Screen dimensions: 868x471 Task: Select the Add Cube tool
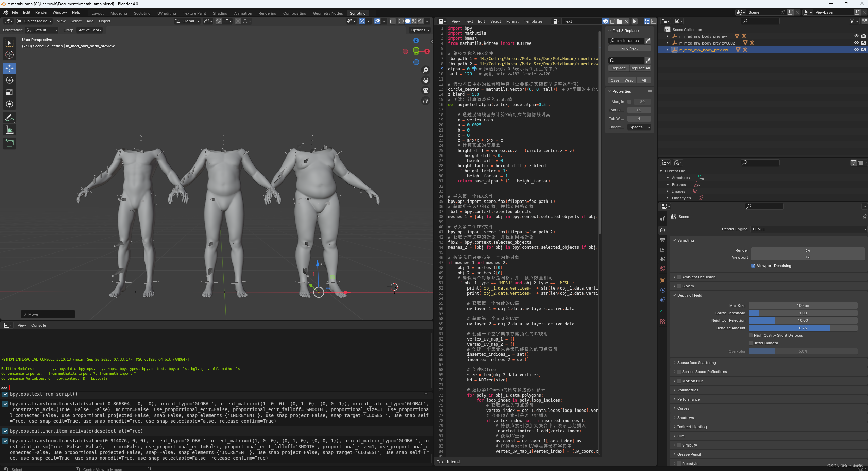[10, 143]
